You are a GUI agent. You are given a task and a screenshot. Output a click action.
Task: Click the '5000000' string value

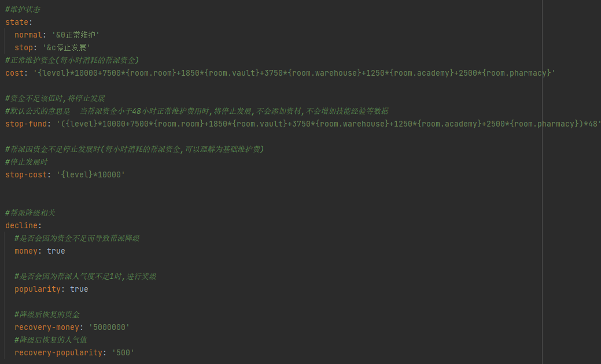[109, 327]
